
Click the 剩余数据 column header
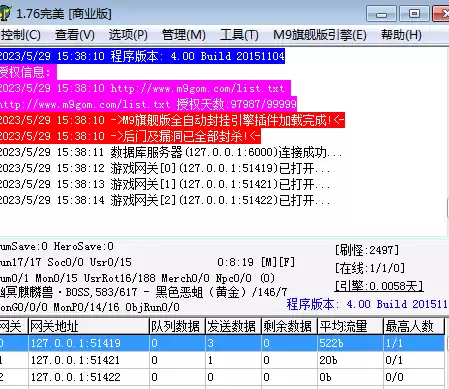[x=289, y=326]
